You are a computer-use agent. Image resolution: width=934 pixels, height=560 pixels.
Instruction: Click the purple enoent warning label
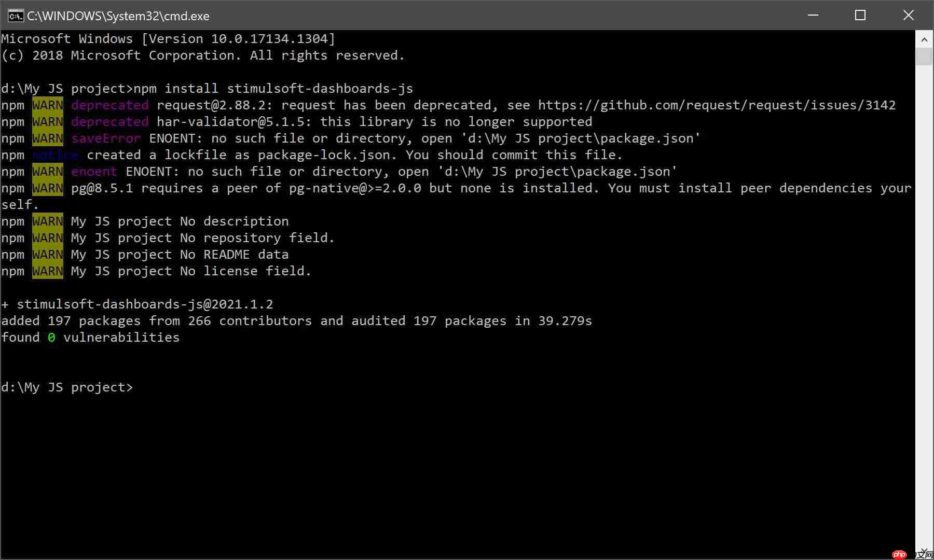click(x=94, y=172)
